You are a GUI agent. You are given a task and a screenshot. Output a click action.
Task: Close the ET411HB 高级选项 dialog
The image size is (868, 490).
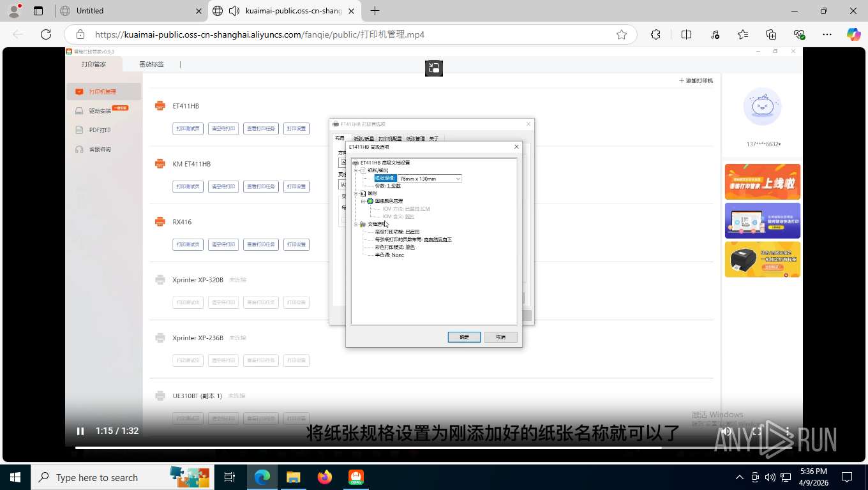[516, 147]
